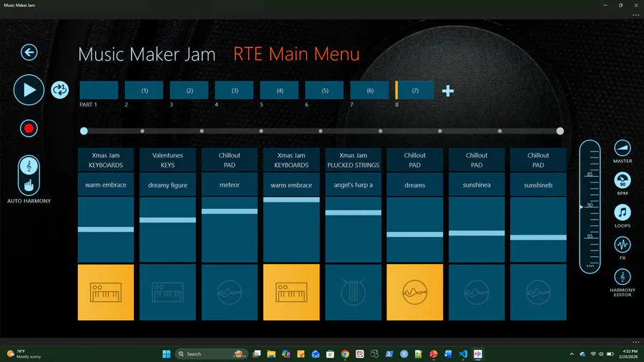
Task: Open Microsoft Store from taskbar
Action: [330, 354]
